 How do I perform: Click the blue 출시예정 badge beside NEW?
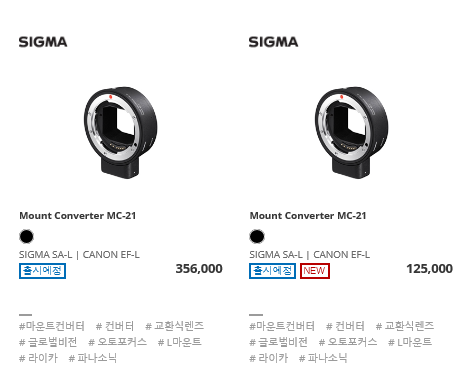pyautogui.click(x=272, y=271)
